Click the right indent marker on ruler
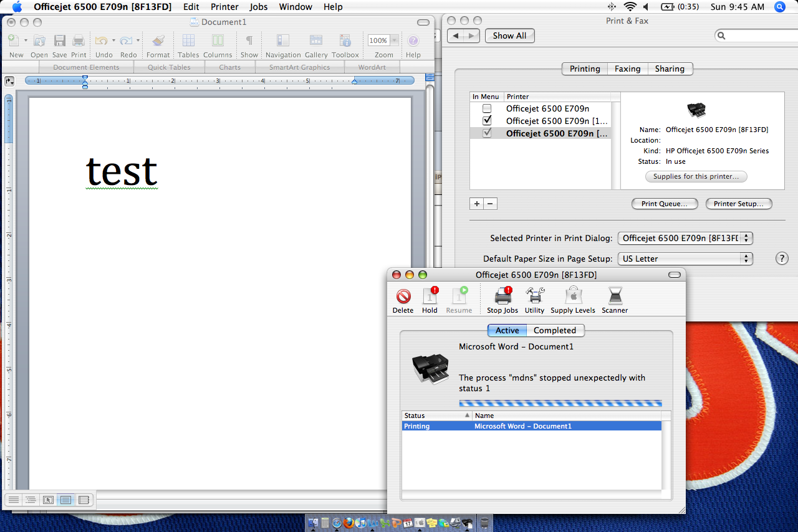 355,82
